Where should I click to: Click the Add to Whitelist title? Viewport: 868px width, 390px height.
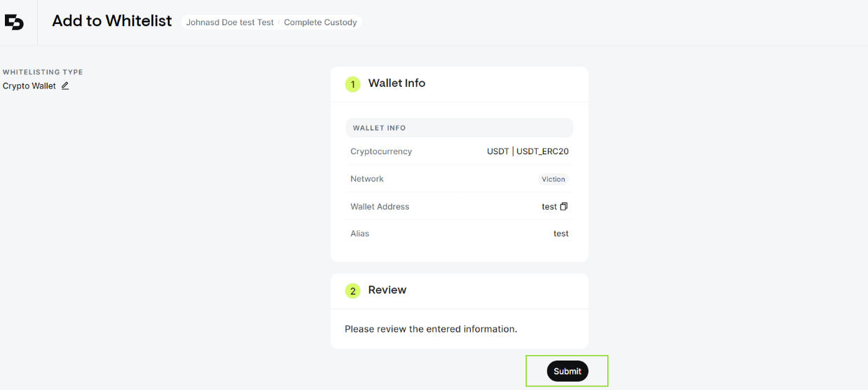click(x=112, y=21)
